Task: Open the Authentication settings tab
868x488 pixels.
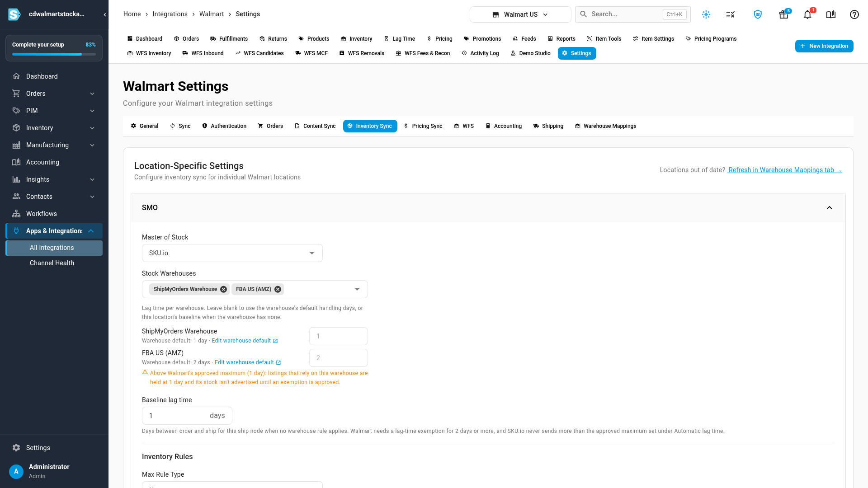Action: 224,126
